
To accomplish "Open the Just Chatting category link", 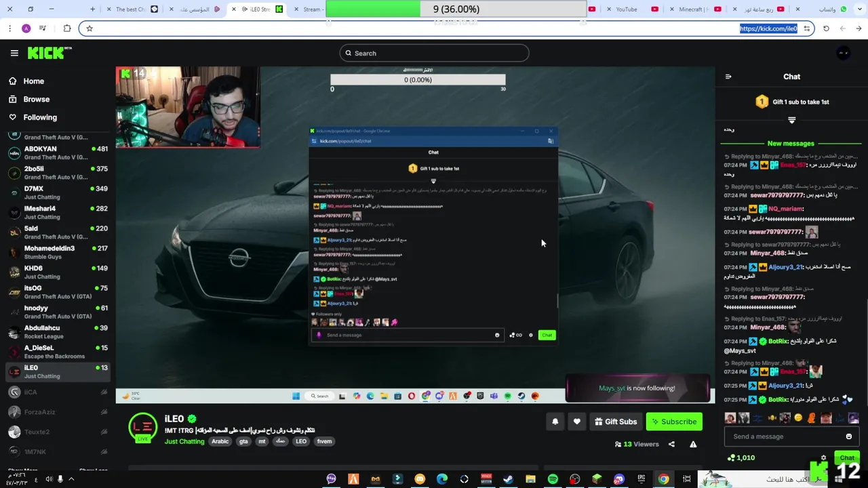I will (184, 441).
